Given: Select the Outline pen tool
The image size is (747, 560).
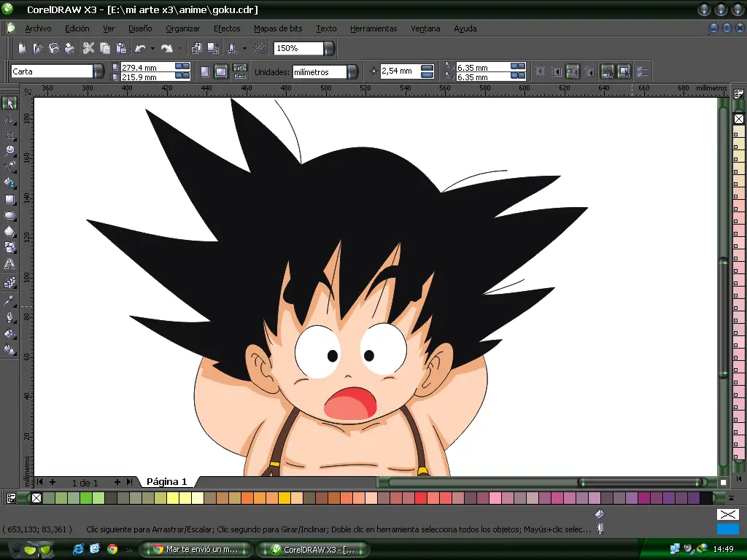Looking at the screenshot, I should [9, 317].
